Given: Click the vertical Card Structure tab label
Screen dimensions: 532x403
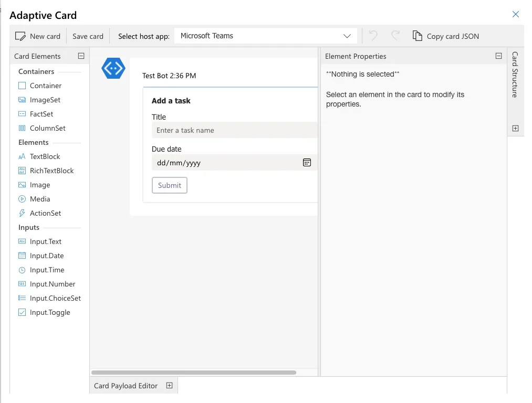Looking at the screenshot, I should (515, 75).
